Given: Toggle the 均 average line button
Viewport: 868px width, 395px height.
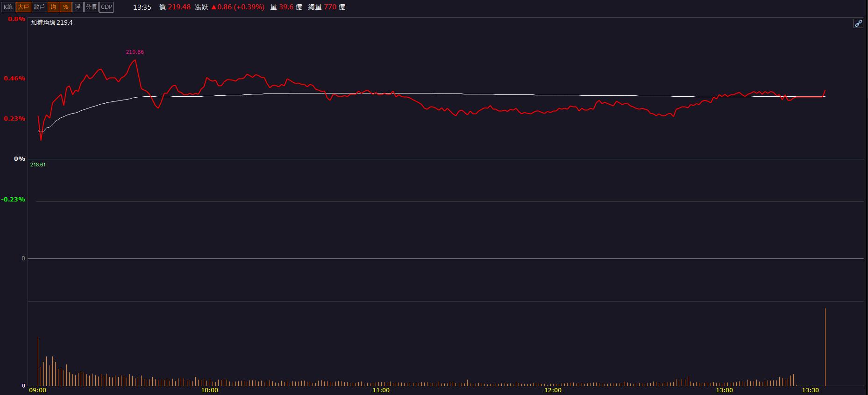Looking at the screenshot, I should pos(53,7).
